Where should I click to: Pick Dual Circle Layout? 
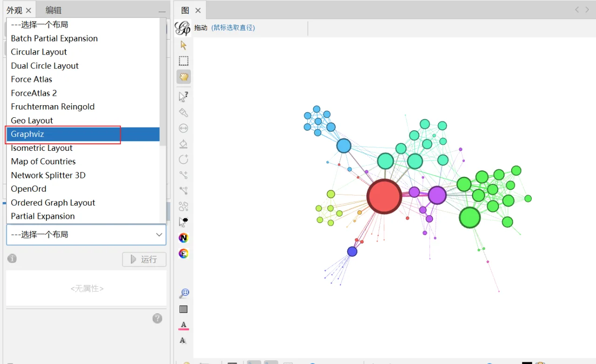click(83, 66)
